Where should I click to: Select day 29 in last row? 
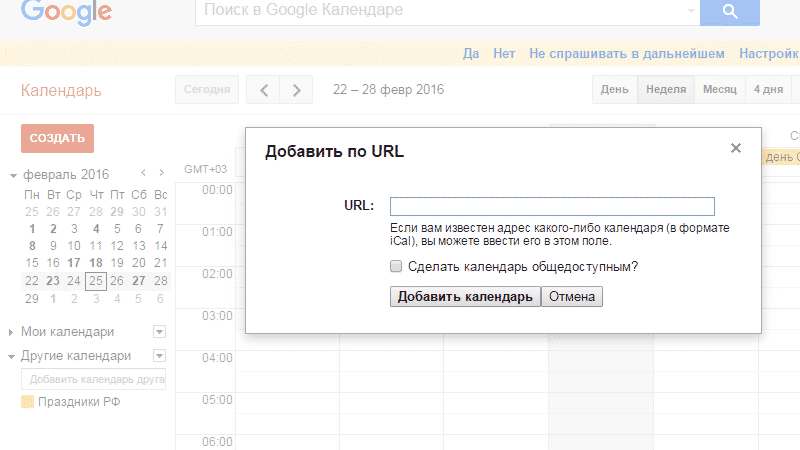pos(32,298)
